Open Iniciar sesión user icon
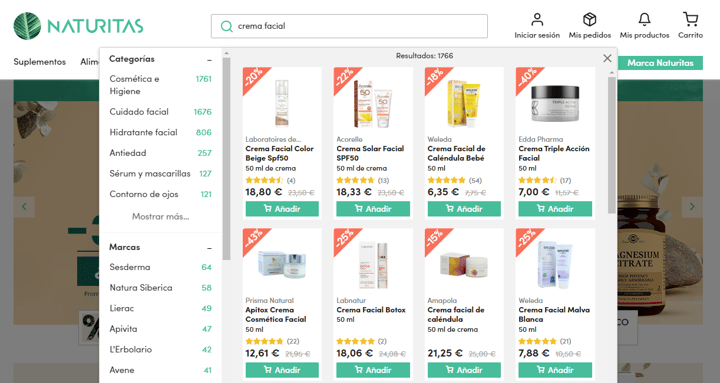Viewport: 720px width, 383px height. pos(537,19)
